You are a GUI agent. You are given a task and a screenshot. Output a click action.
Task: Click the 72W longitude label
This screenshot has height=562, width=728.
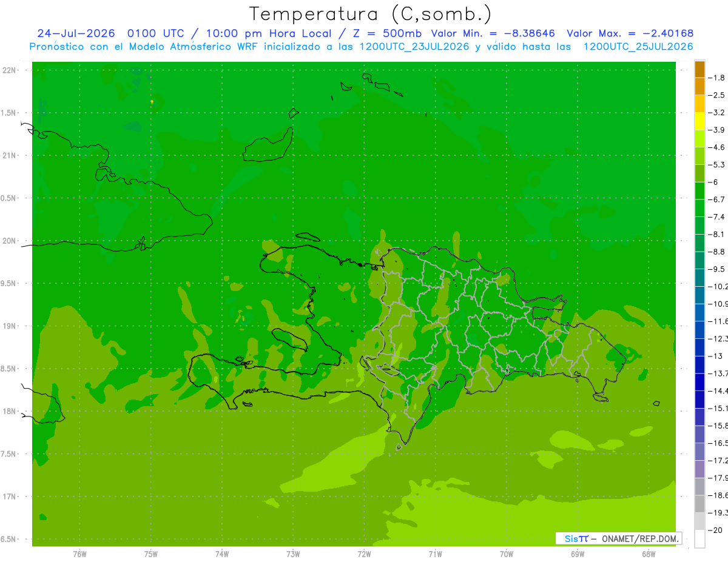coord(364,554)
